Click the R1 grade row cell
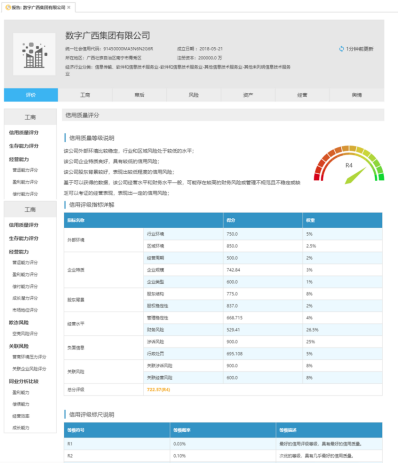The image size is (398, 464). (x=117, y=444)
